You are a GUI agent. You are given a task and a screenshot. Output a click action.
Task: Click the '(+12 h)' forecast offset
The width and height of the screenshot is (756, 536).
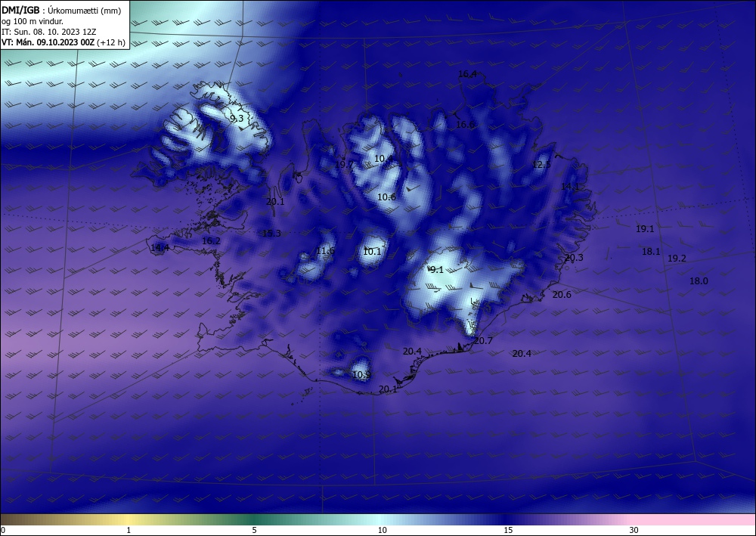tap(111, 42)
